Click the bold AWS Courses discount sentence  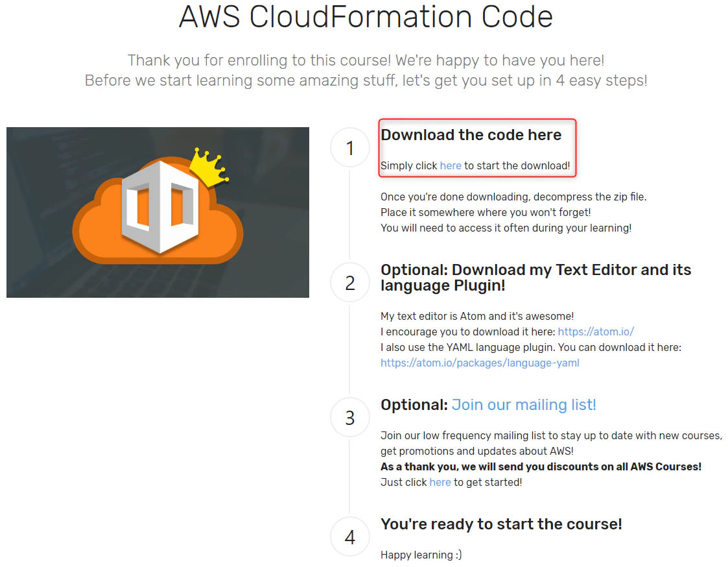pyautogui.click(x=541, y=466)
